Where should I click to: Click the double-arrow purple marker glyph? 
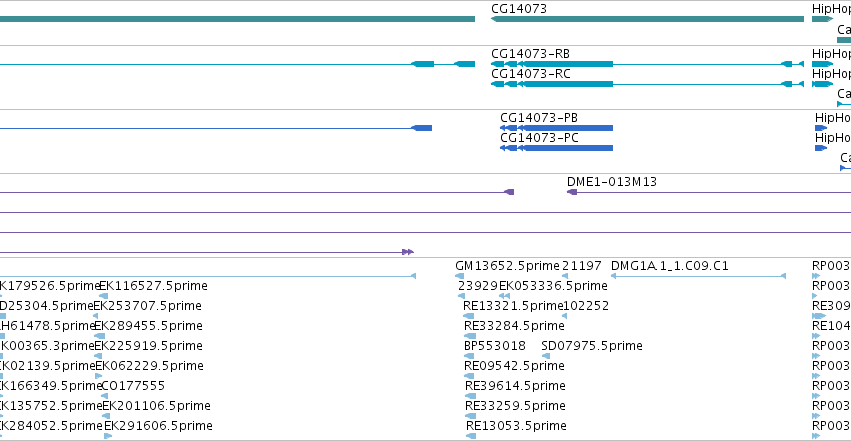[408, 252]
